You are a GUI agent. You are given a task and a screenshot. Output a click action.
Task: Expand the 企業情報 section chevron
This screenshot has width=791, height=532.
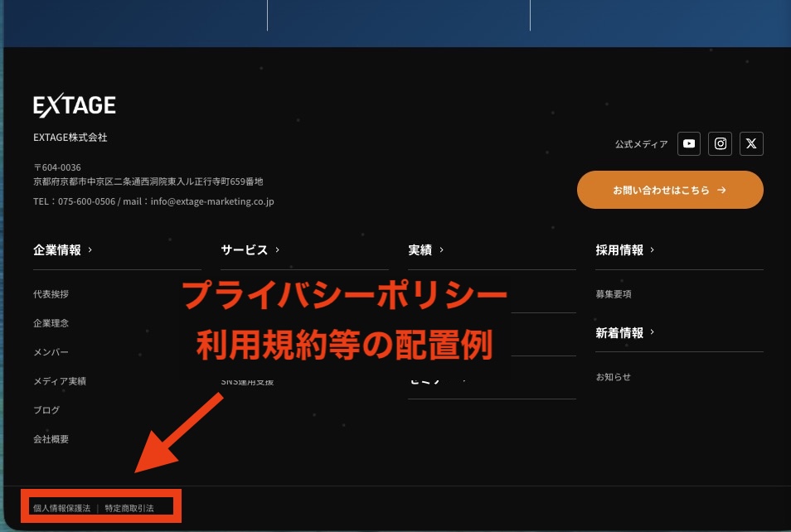click(90, 249)
